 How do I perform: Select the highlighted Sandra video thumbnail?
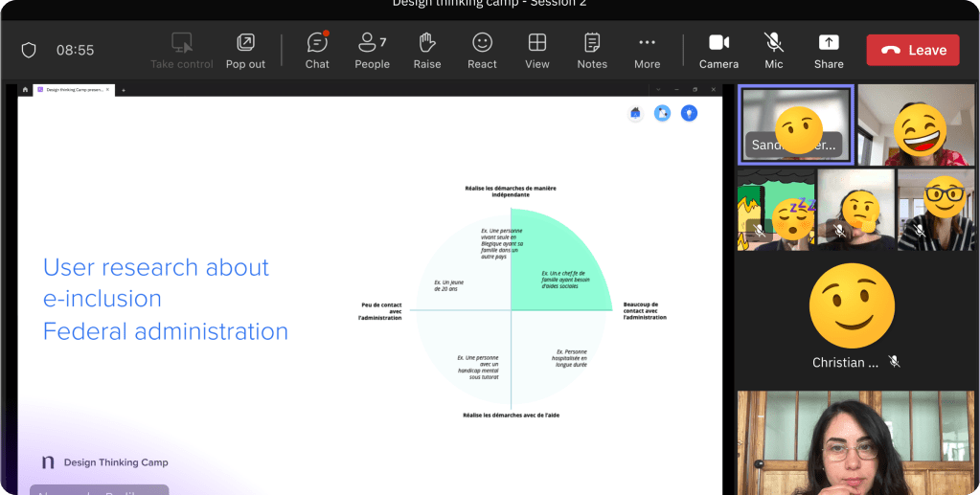(795, 124)
